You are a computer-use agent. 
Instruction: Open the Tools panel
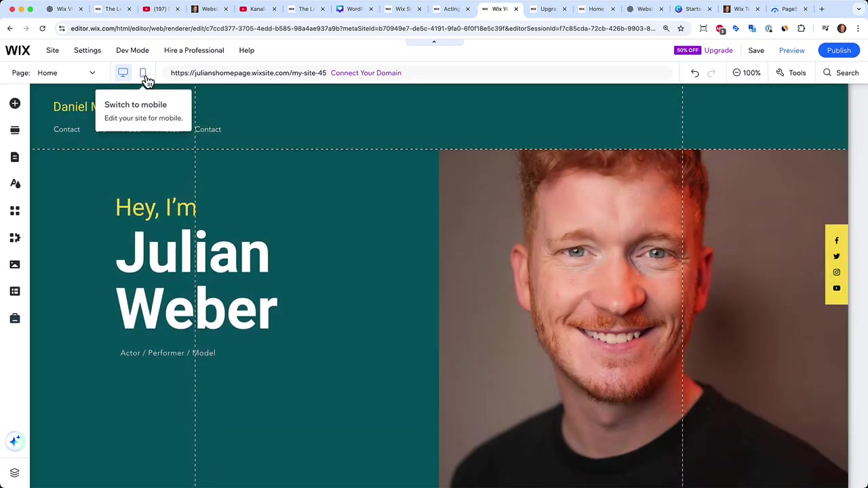pyautogui.click(x=791, y=73)
